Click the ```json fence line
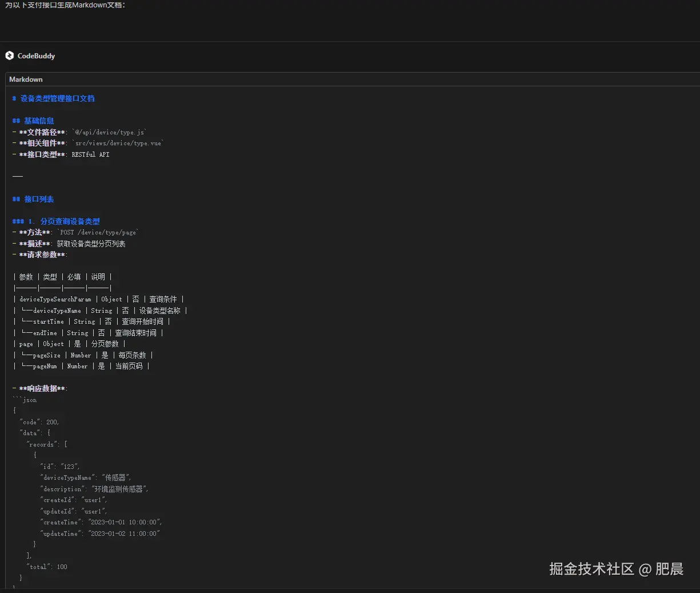The height and width of the screenshot is (593, 700). (x=25, y=400)
